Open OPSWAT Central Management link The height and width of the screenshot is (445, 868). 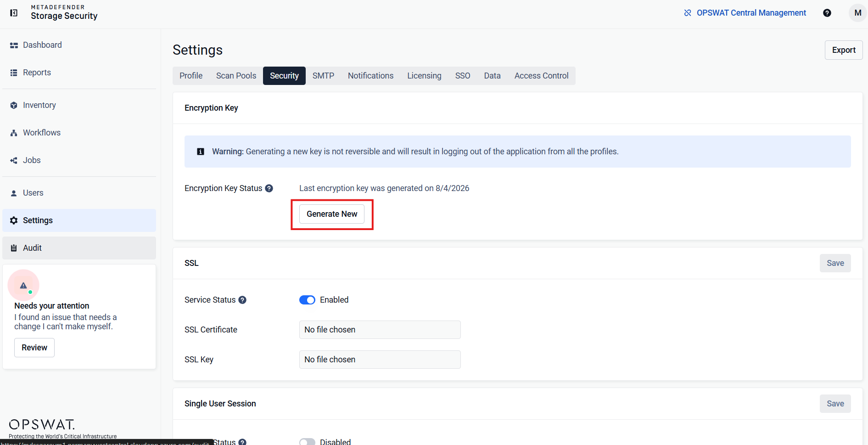pyautogui.click(x=751, y=13)
